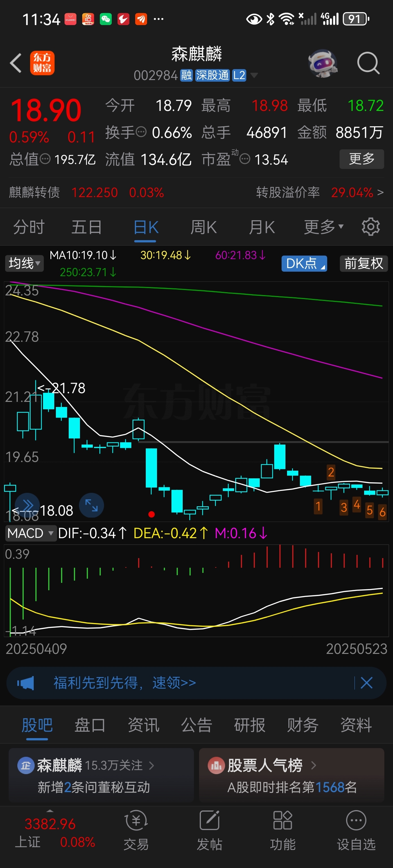393x868 pixels.
Task: Switch to 周K chart tab
Action: pyautogui.click(x=204, y=227)
